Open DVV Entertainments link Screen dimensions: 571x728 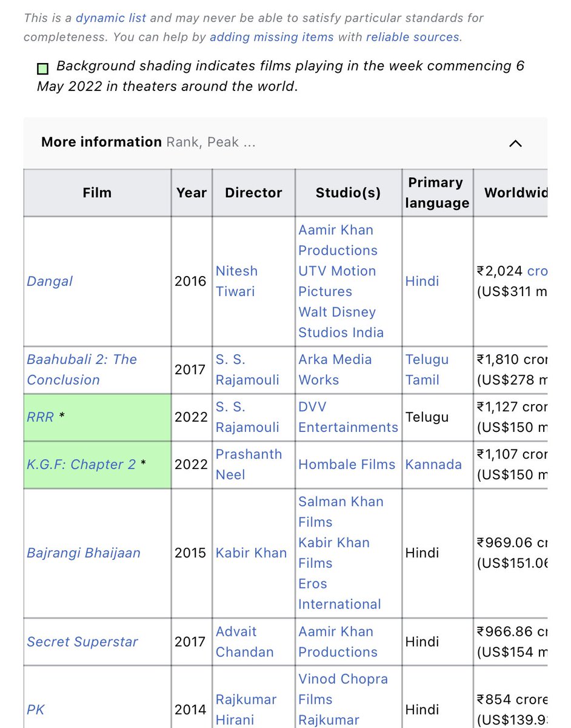tap(348, 417)
